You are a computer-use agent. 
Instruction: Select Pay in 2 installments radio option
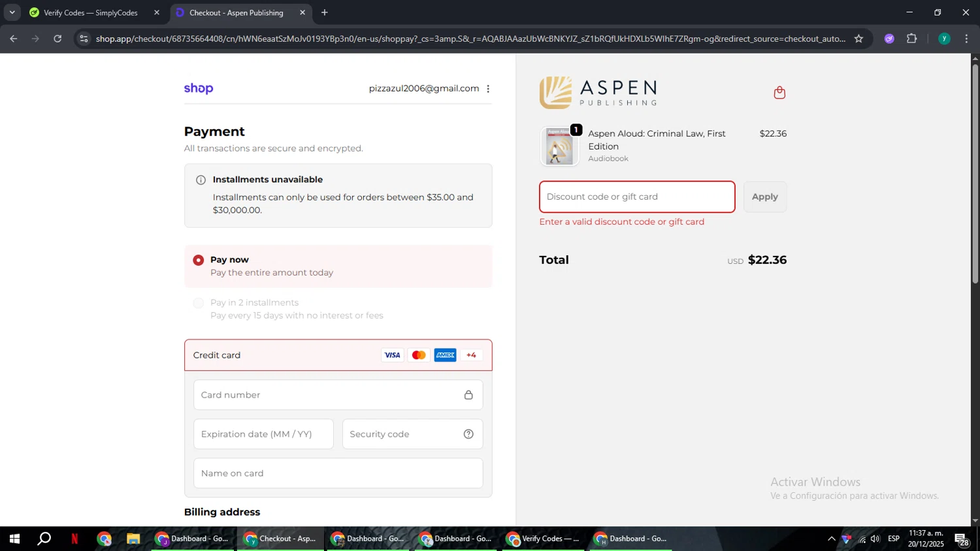[x=199, y=303]
